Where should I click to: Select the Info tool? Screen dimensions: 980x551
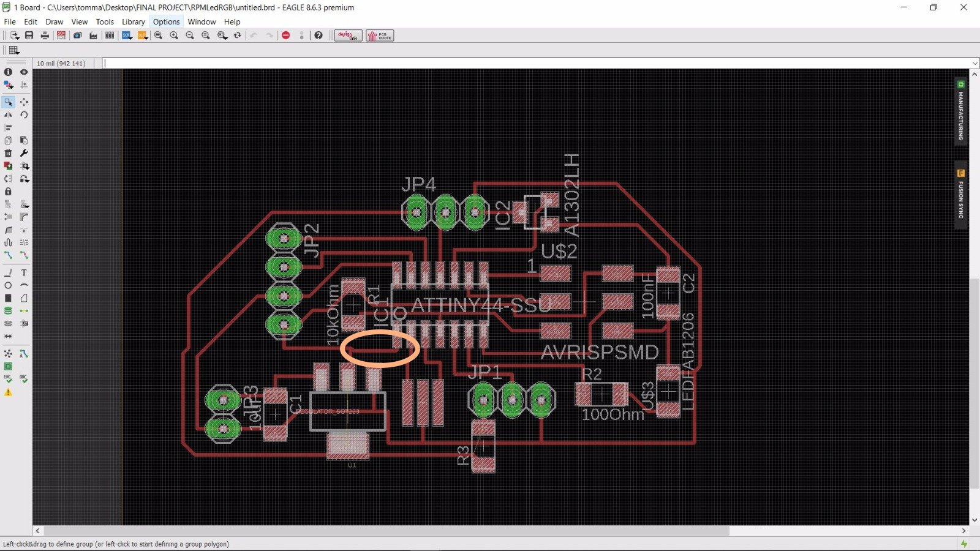(8, 72)
